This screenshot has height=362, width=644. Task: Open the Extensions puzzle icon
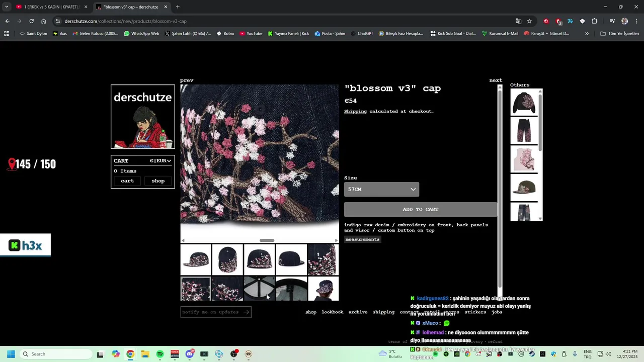[595, 21]
